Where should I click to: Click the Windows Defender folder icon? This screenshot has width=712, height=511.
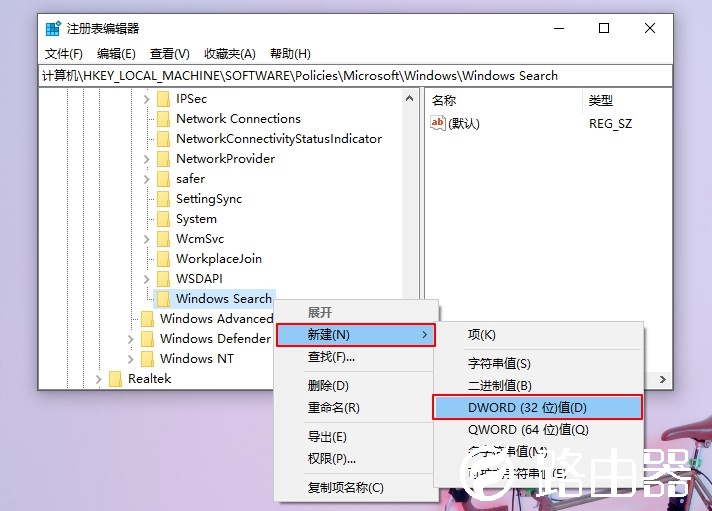[x=147, y=338]
